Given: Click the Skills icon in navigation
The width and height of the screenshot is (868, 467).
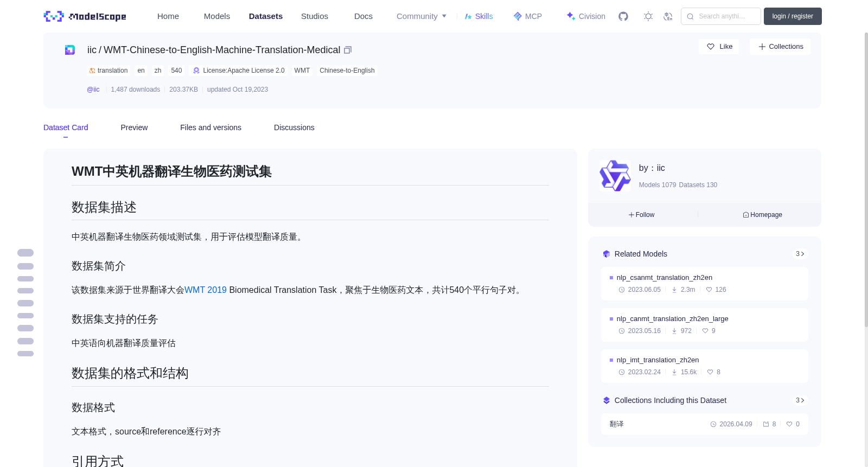Looking at the screenshot, I should tap(468, 16).
